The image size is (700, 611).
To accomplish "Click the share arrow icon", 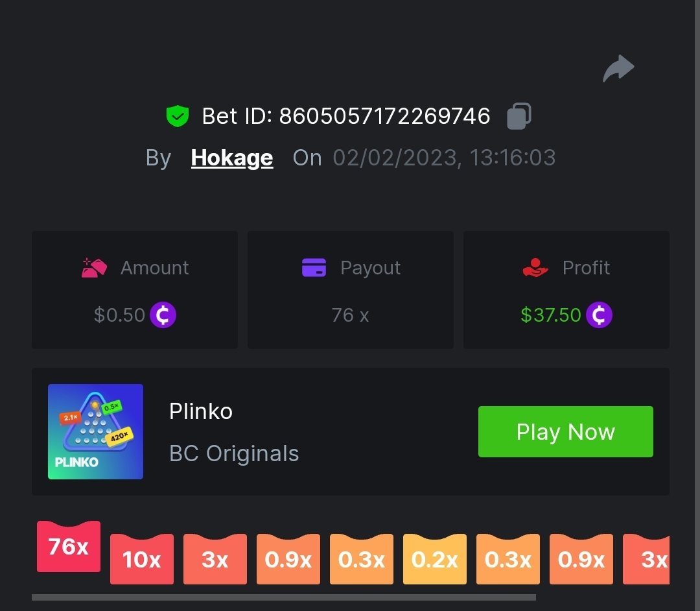I will (618, 68).
